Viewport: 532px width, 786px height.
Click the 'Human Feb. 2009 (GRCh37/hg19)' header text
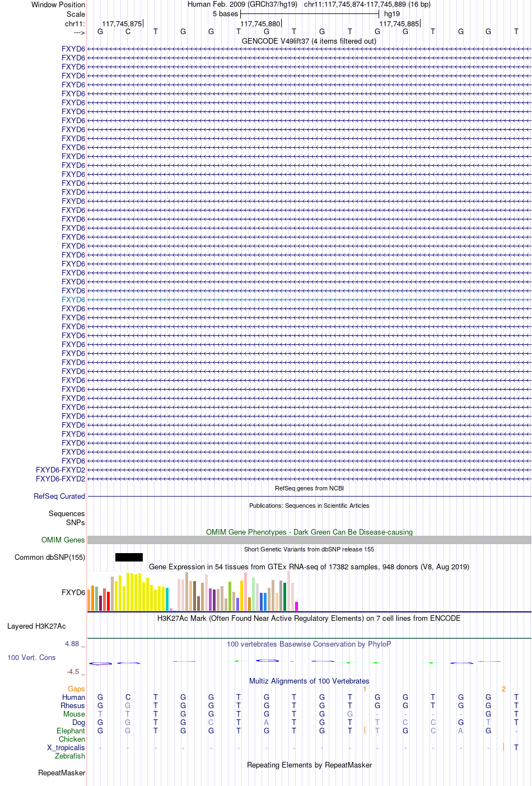pyautogui.click(x=242, y=4)
